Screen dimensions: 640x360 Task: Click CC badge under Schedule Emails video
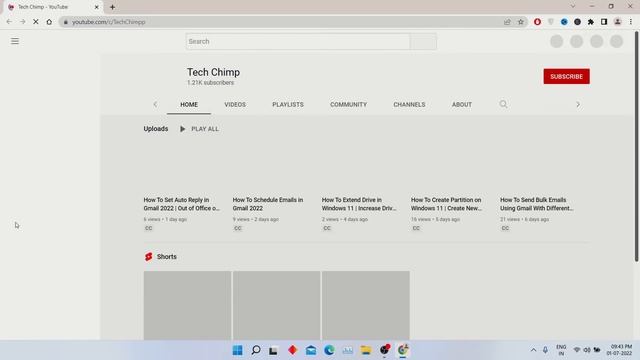tap(238, 228)
